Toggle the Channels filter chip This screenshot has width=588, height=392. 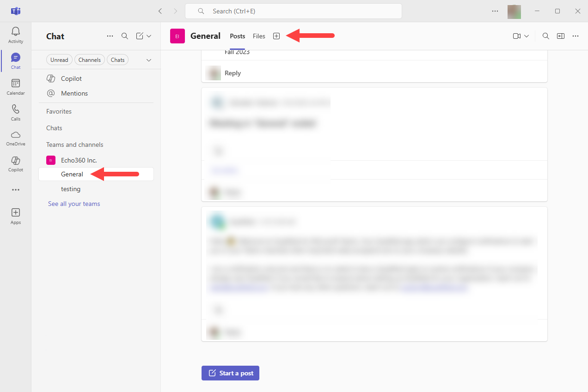coord(90,60)
